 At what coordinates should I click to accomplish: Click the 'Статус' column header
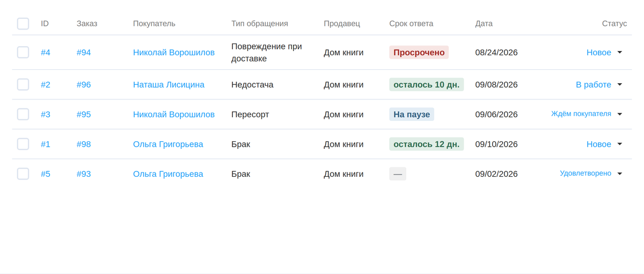(614, 24)
